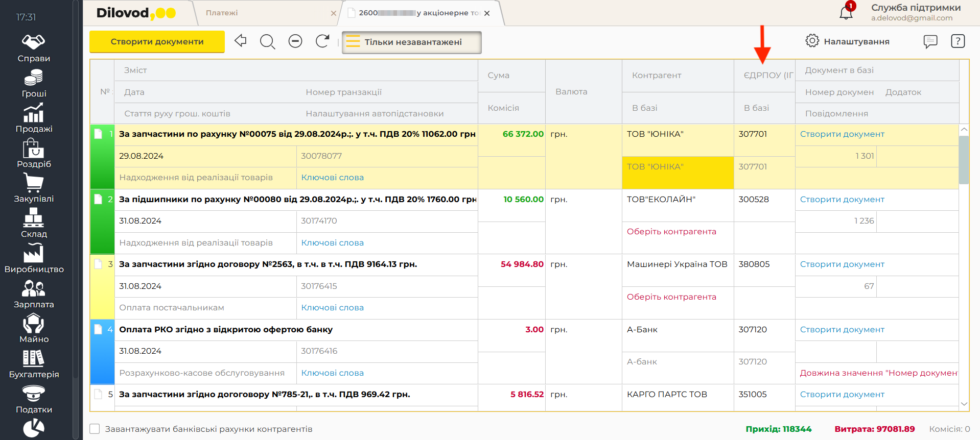Open Ключові слова link in row 3
Viewport: 980px width, 440px height.
(x=333, y=308)
